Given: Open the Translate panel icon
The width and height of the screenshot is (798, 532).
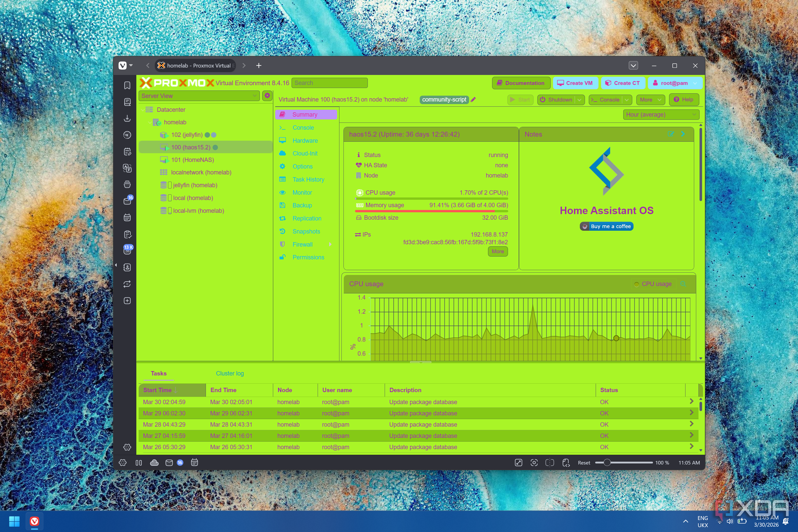Looking at the screenshot, I should (127, 168).
